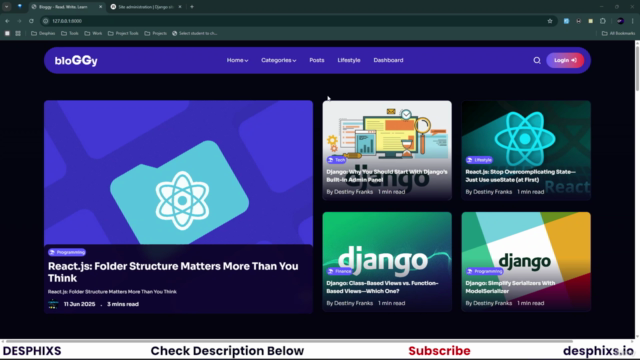Open Select student bookmark
Image resolution: width=640 pixels, height=360 pixels.
click(x=195, y=33)
